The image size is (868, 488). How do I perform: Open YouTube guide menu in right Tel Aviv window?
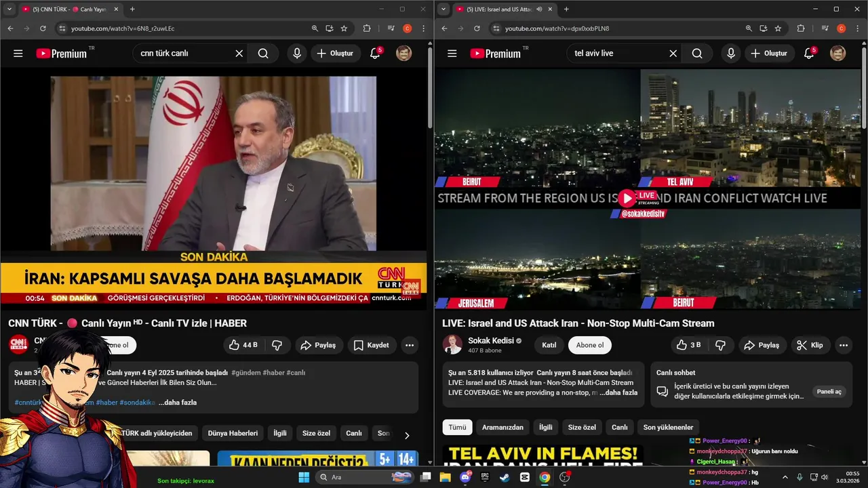pos(452,54)
